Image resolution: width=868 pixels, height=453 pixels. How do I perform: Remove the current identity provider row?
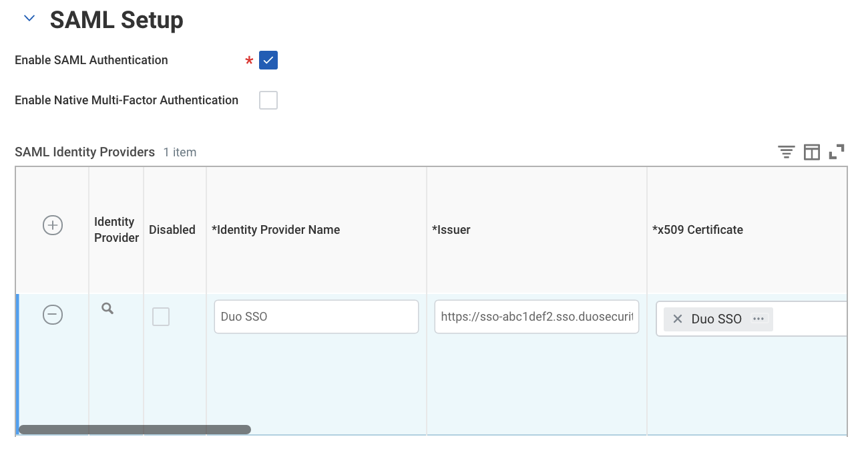52,315
